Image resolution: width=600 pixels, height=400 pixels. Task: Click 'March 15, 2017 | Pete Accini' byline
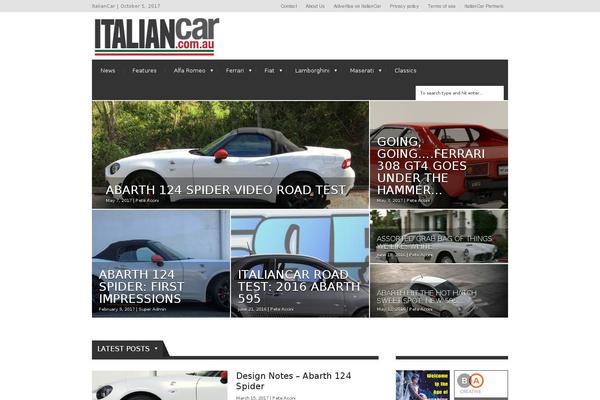[266, 398]
